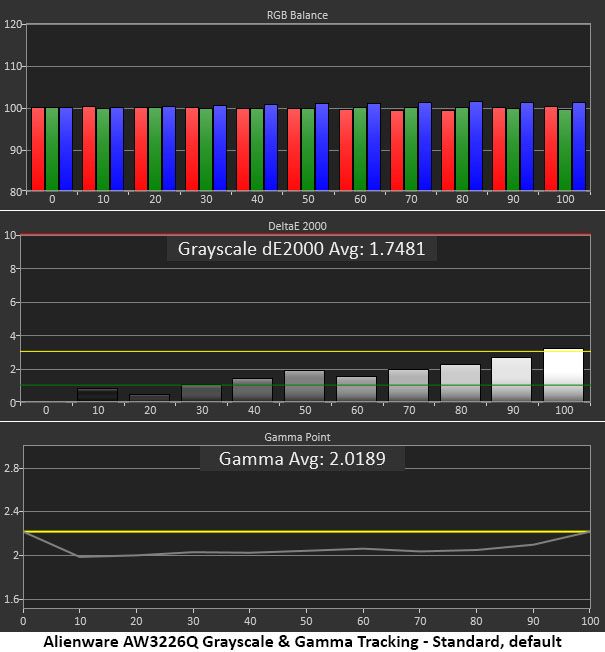Click the Gamma Point chart title

pos(297,437)
